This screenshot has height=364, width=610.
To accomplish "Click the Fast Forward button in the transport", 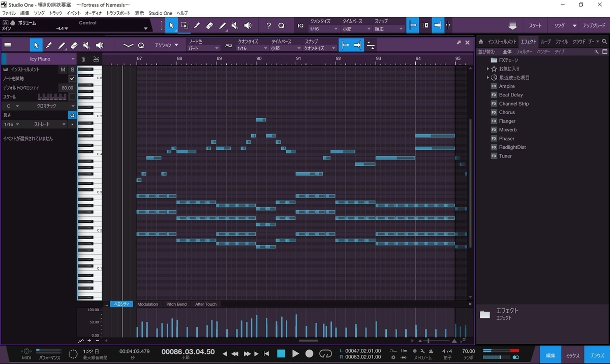I will tap(248, 353).
